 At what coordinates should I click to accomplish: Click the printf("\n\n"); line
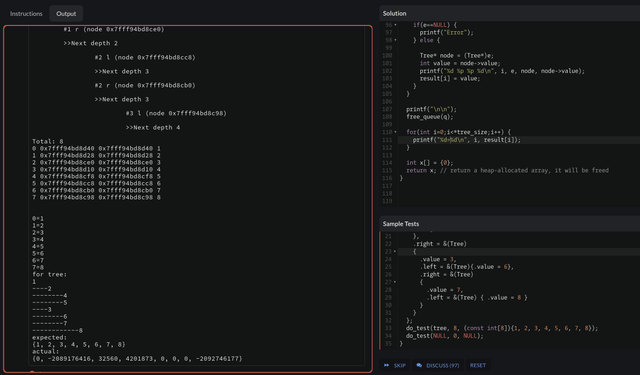431,109
